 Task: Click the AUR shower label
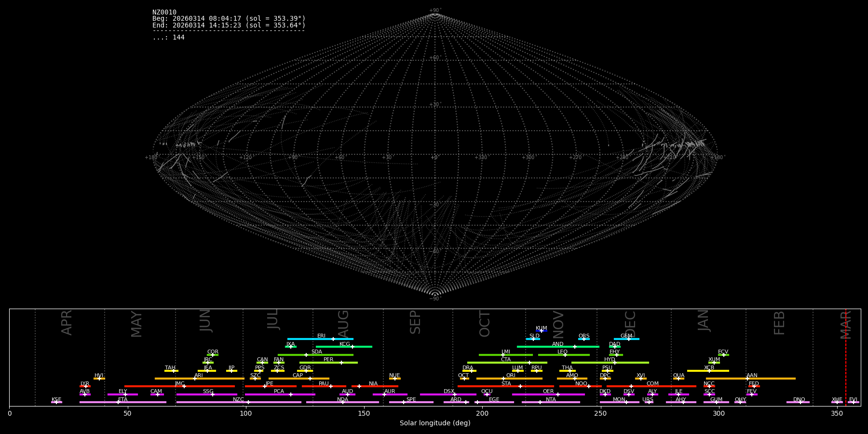(390, 392)
